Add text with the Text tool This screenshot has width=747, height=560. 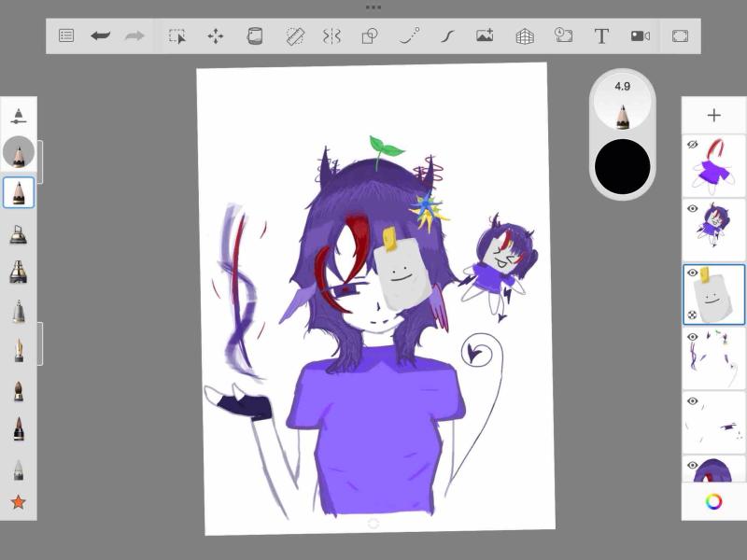[x=601, y=36]
